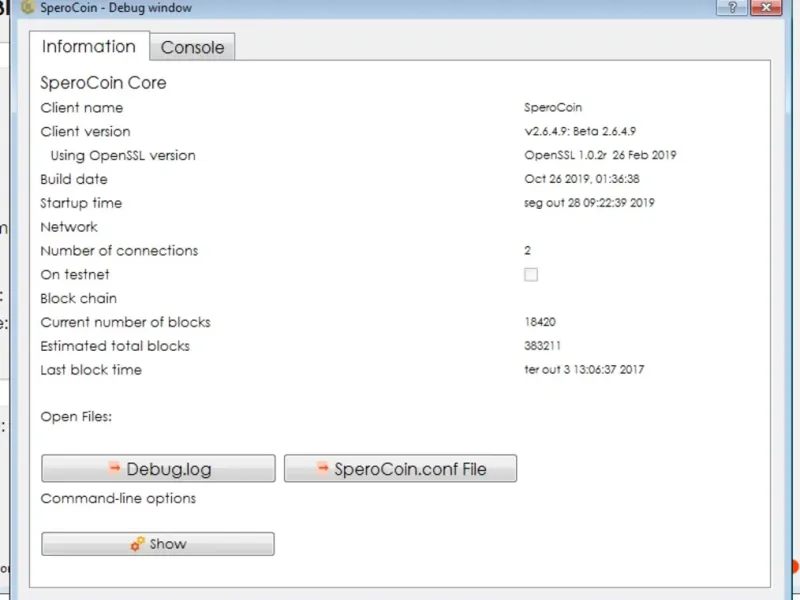800x600 pixels.
Task: Select OpenSSL 1.0.2r 26 Feb 2019 value
Action: (x=600, y=155)
